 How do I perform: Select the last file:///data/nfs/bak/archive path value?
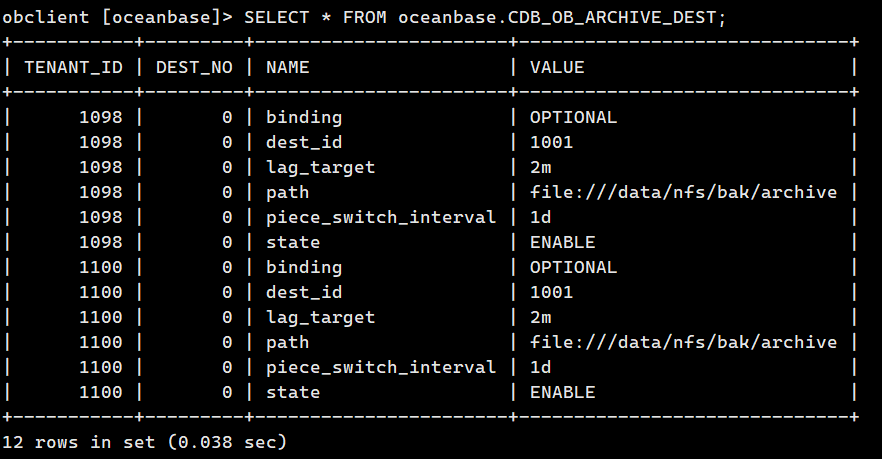point(683,342)
